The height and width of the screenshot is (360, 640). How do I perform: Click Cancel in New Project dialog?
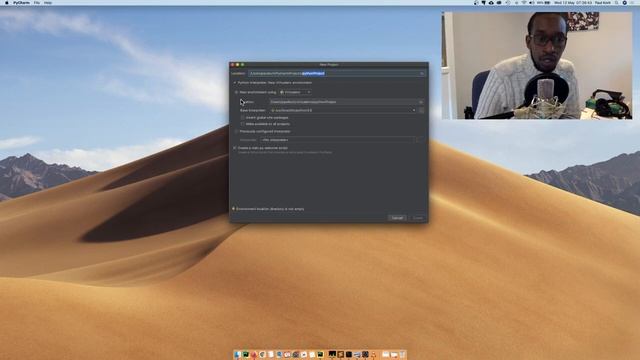pyautogui.click(x=397, y=218)
